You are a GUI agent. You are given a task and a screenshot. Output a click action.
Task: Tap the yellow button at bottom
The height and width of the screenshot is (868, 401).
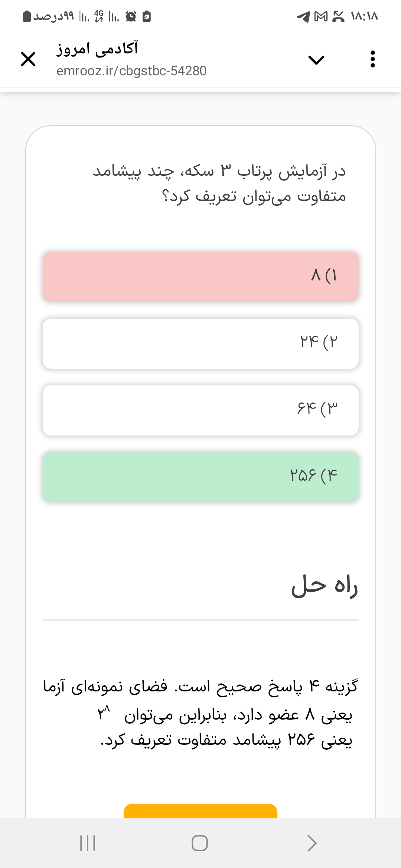pos(200,811)
